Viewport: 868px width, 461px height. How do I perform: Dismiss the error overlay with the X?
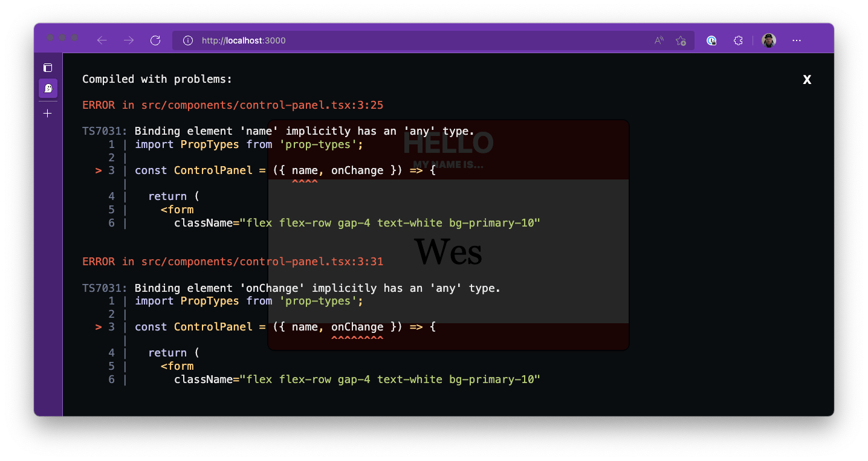(x=807, y=79)
